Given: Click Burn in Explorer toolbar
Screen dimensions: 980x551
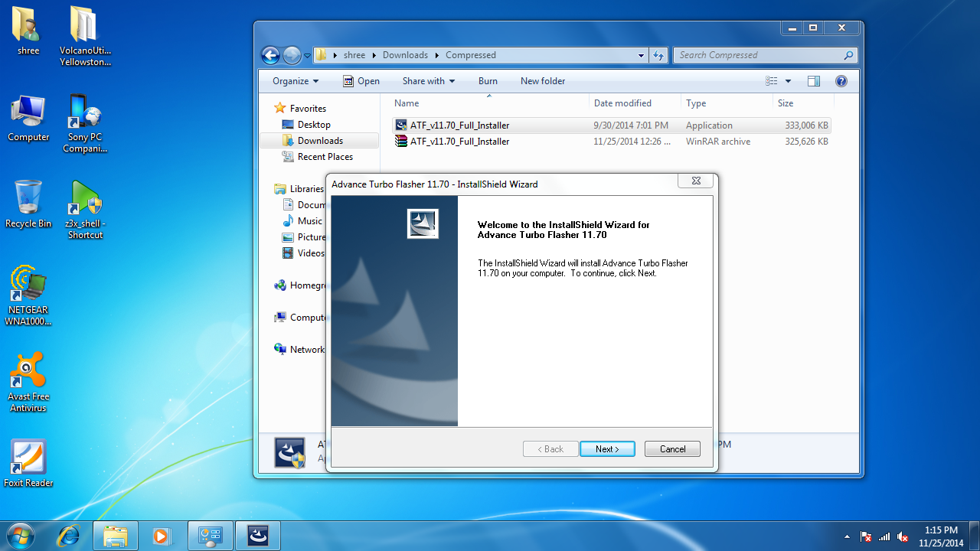Looking at the screenshot, I should pyautogui.click(x=488, y=81).
